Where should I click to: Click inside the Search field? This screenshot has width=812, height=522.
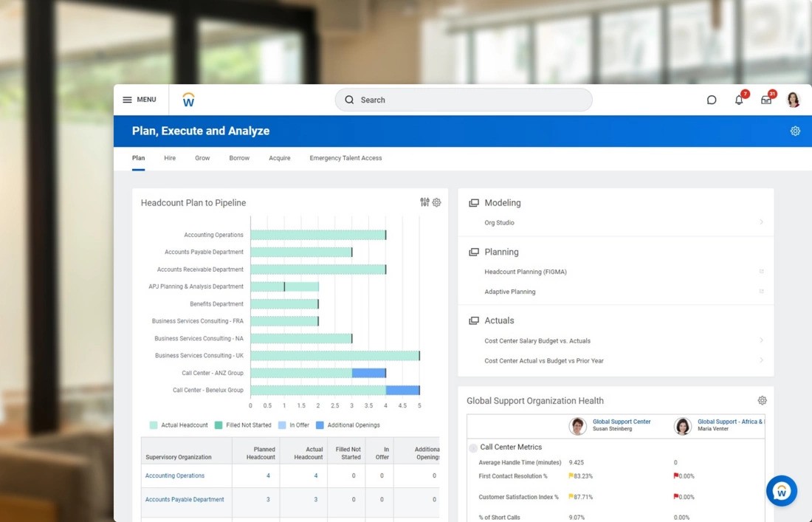pyautogui.click(x=463, y=99)
